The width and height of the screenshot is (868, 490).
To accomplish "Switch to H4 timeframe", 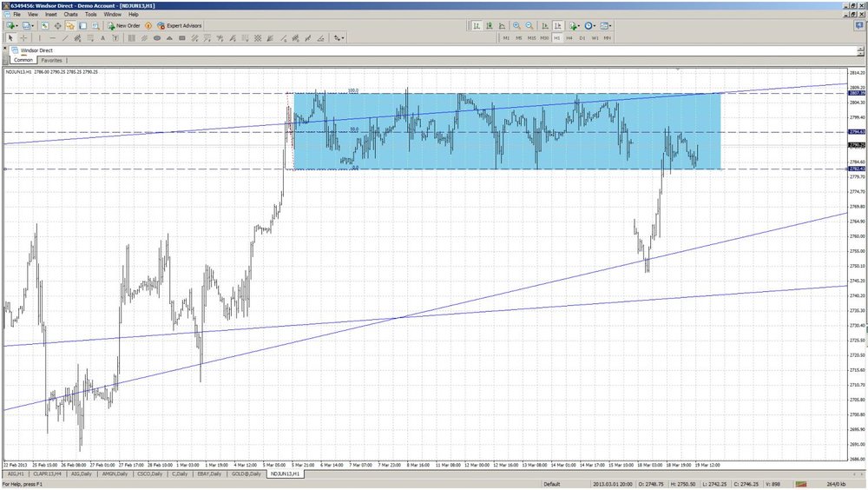I will click(x=569, y=38).
